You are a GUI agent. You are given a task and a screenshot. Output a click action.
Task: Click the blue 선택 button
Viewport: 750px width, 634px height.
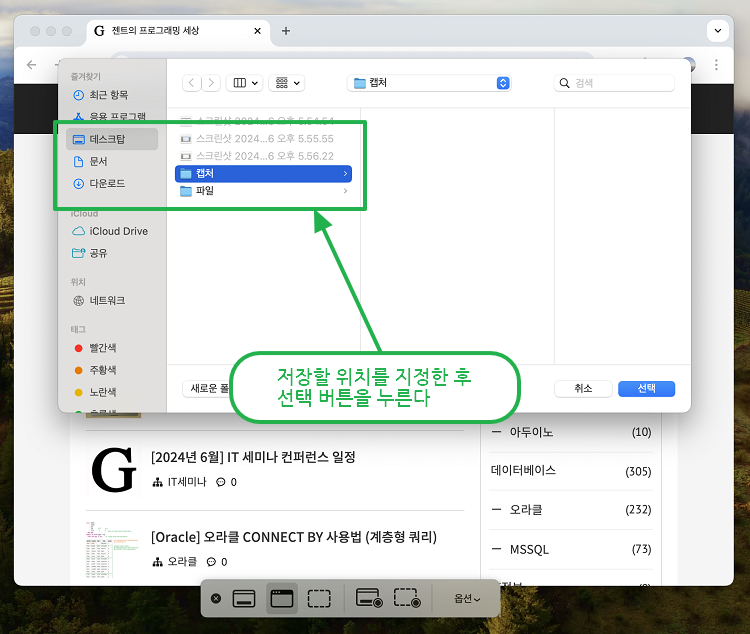click(646, 389)
